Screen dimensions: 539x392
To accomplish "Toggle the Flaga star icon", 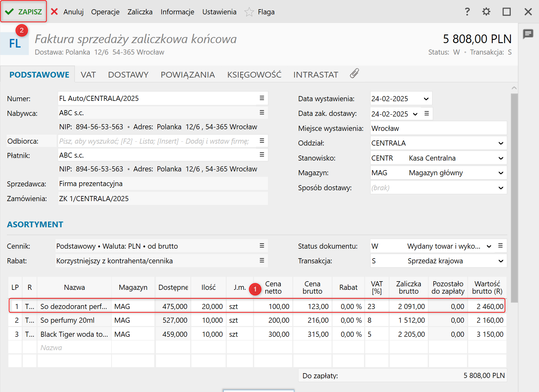I will pyautogui.click(x=249, y=12).
